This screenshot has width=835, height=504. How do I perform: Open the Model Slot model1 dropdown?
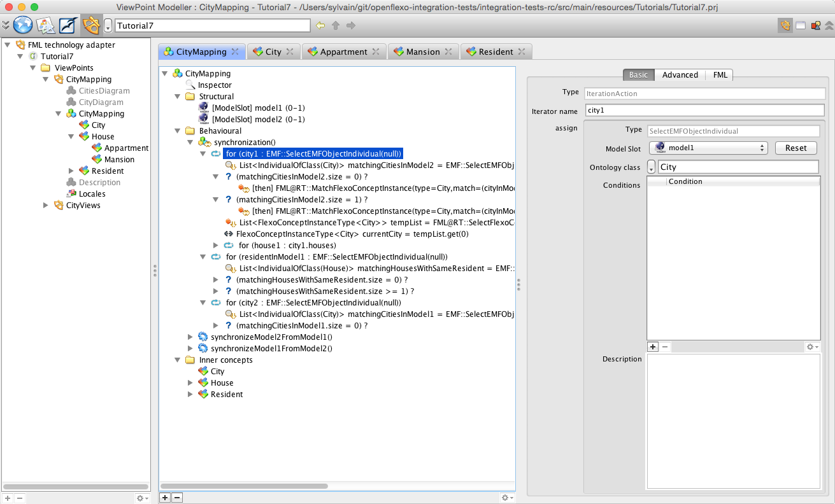click(x=709, y=148)
